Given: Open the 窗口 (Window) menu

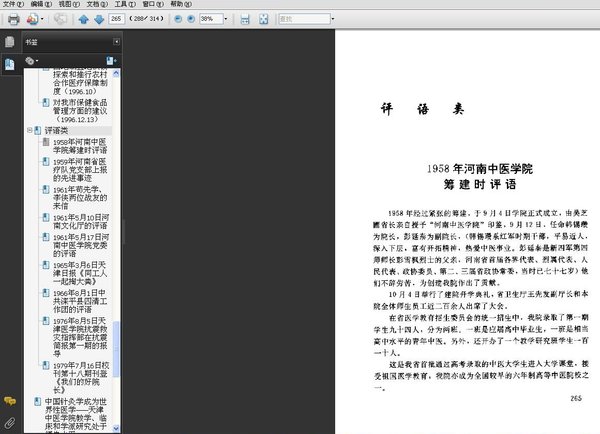Looking at the screenshot, I should pos(153,4).
